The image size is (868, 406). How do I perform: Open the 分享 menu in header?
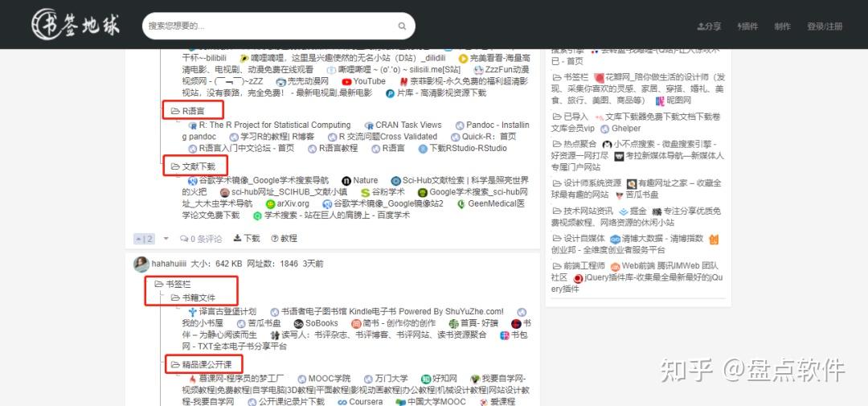click(x=709, y=26)
